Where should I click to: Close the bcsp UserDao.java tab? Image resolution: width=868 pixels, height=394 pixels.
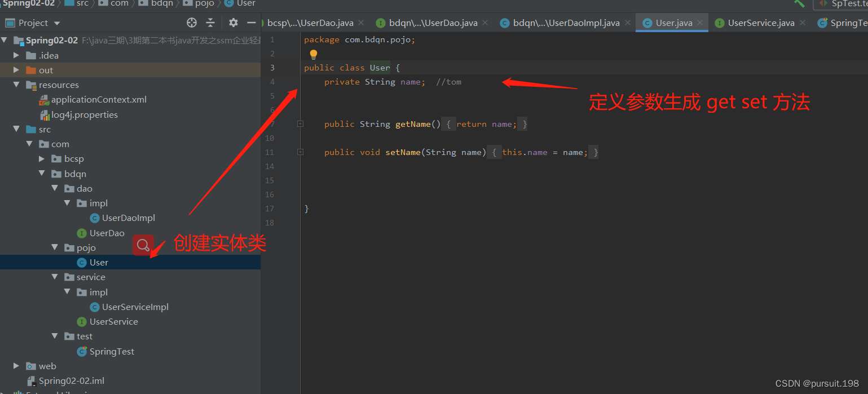[x=362, y=23]
